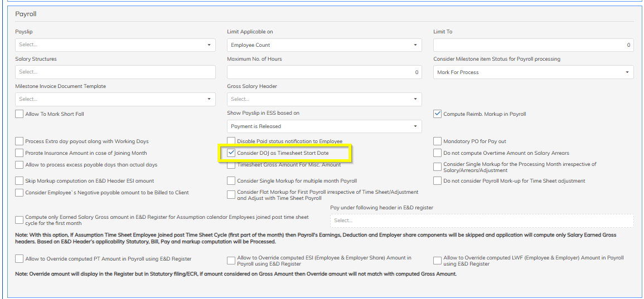Enable Prorate Insurance Amount in case of Joining Month
This screenshot has height=299, width=644.
tap(20, 153)
